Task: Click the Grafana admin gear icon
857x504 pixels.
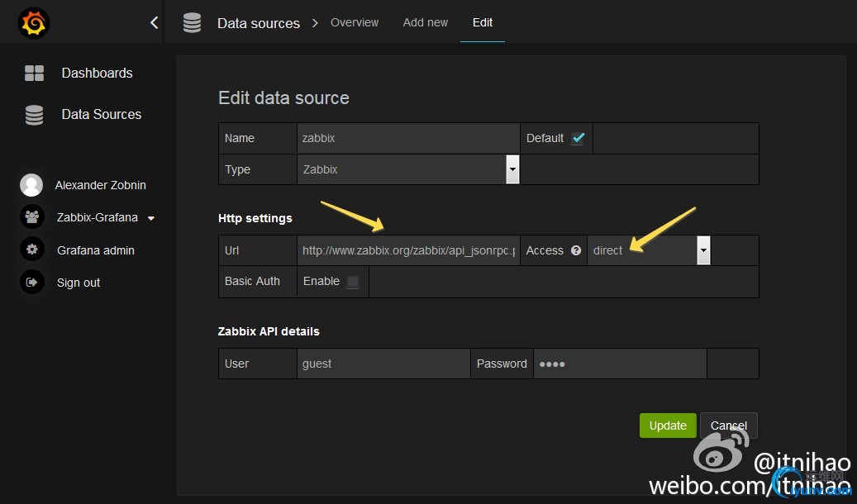Action: coord(31,250)
